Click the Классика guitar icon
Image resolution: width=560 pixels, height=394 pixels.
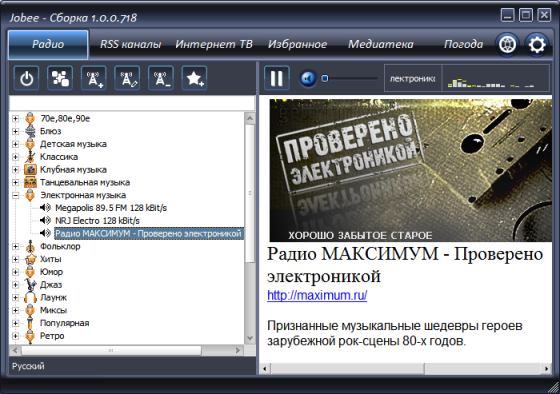point(30,157)
